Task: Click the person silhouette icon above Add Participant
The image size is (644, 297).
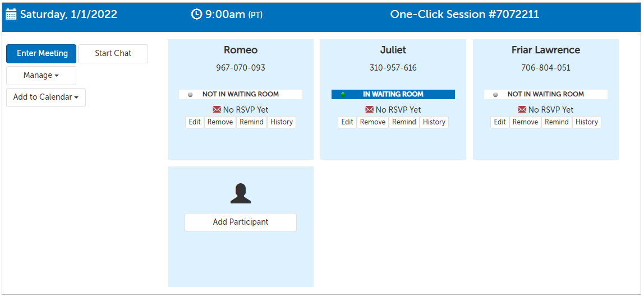Action: tap(240, 193)
